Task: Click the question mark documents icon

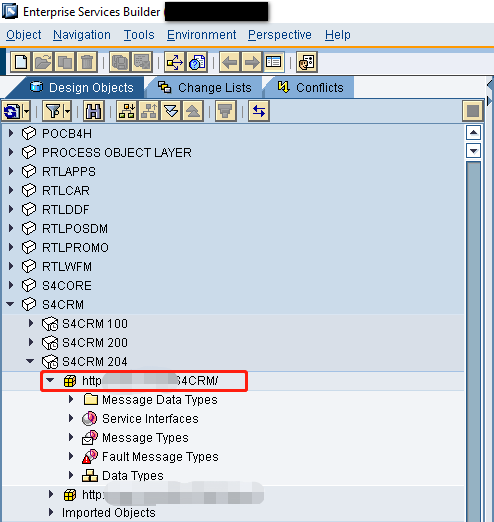Action: coord(197,62)
